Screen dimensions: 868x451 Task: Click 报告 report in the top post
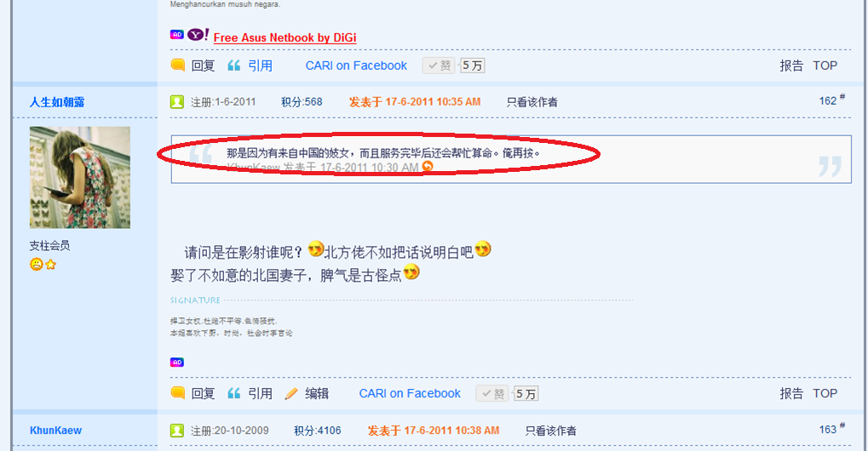coord(791,66)
